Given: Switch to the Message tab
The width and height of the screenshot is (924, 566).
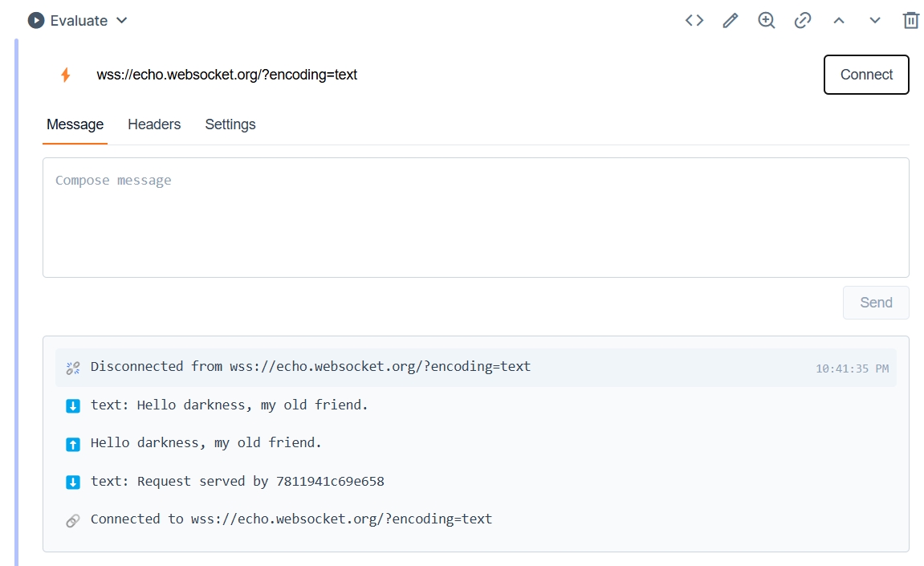Looking at the screenshot, I should coord(75,124).
